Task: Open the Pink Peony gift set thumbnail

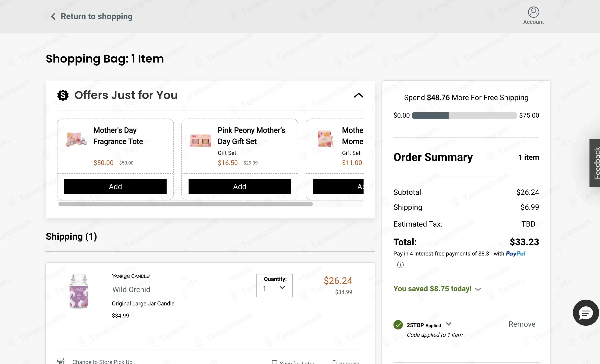Action: [200, 140]
